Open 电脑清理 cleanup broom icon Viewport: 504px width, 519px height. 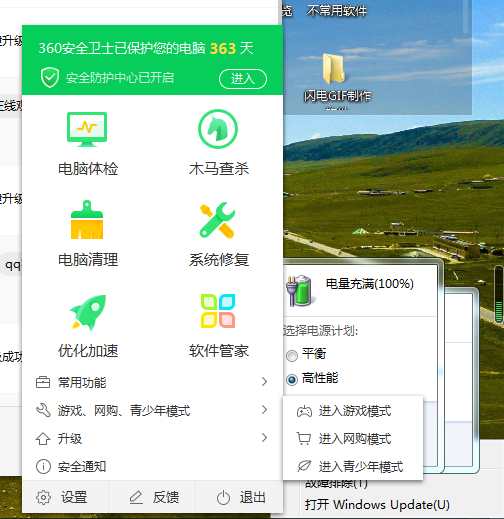pyautogui.click(x=87, y=220)
